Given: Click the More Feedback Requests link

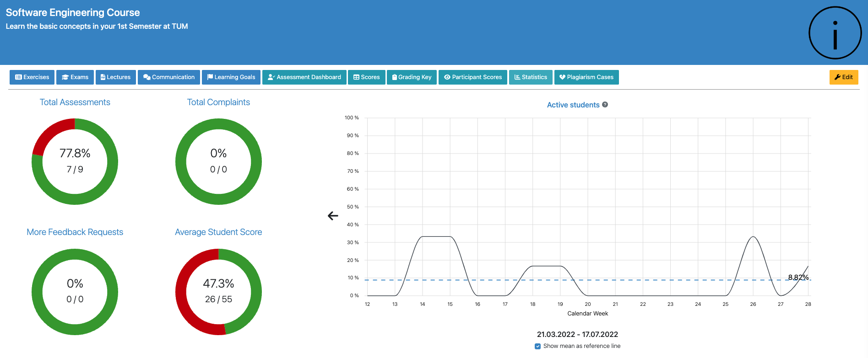Looking at the screenshot, I should tap(75, 232).
